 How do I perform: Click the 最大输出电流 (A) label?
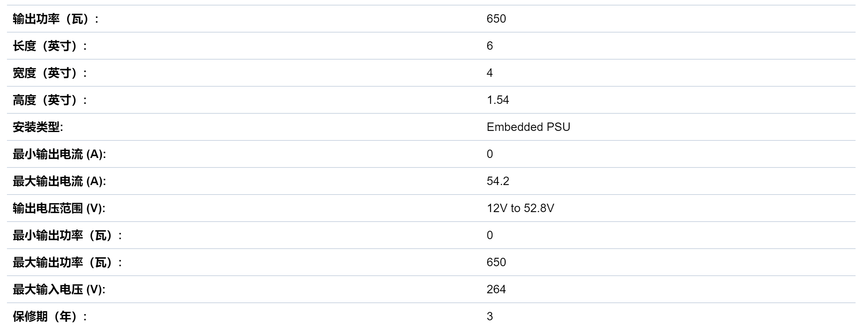tap(59, 181)
